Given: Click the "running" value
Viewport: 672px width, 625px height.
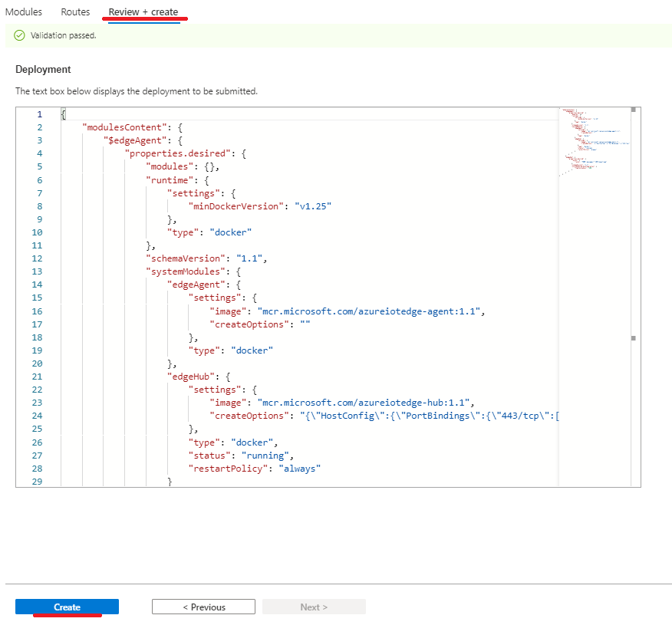Looking at the screenshot, I should click(265, 456).
